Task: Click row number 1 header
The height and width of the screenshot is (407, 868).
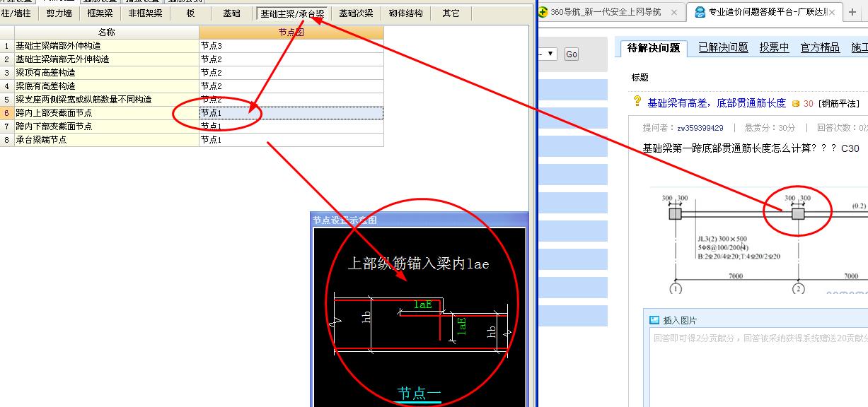Action: pyautogui.click(x=7, y=46)
